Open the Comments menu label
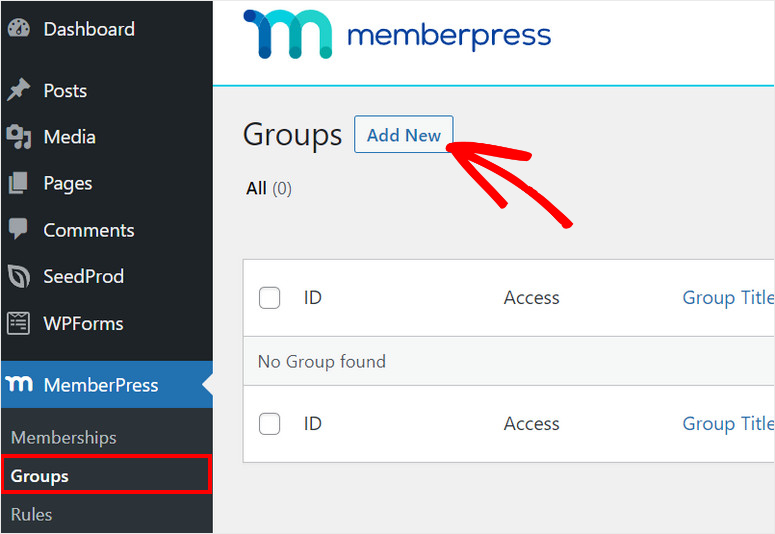The image size is (775, 534). tap(89, 230)
